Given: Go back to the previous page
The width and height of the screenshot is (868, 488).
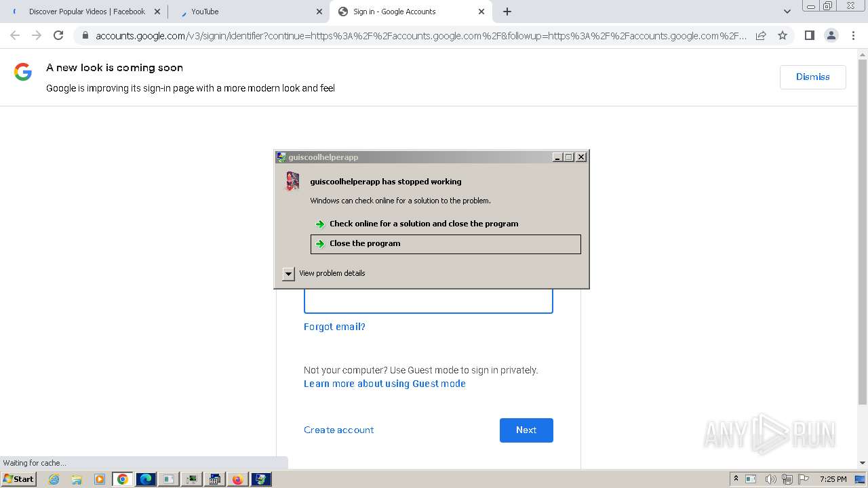Looking at the screenshot, I should 15,35.
